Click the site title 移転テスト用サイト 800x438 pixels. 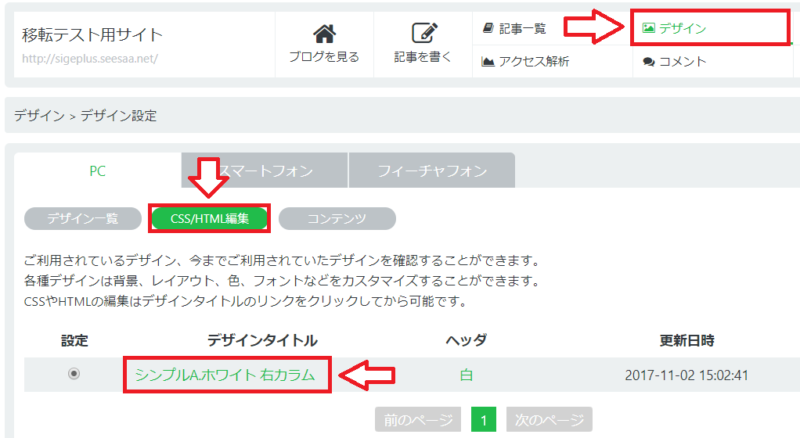[92, 35]
